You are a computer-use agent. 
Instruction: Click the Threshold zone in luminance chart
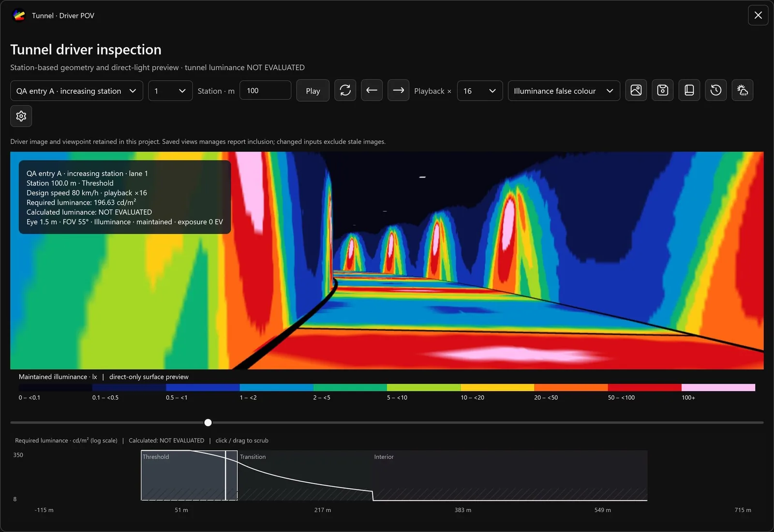189,475
